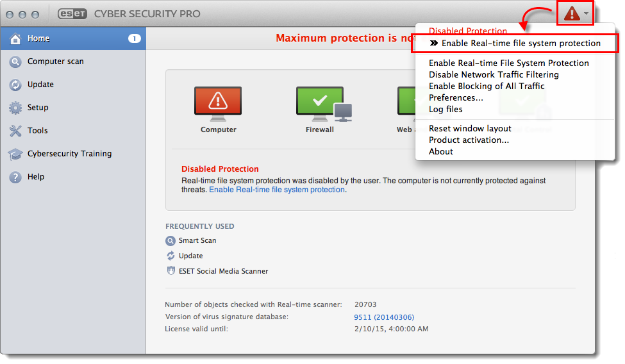Click the Smart Scan magnifier icon
Screen dimensions: 625x364
171,241
